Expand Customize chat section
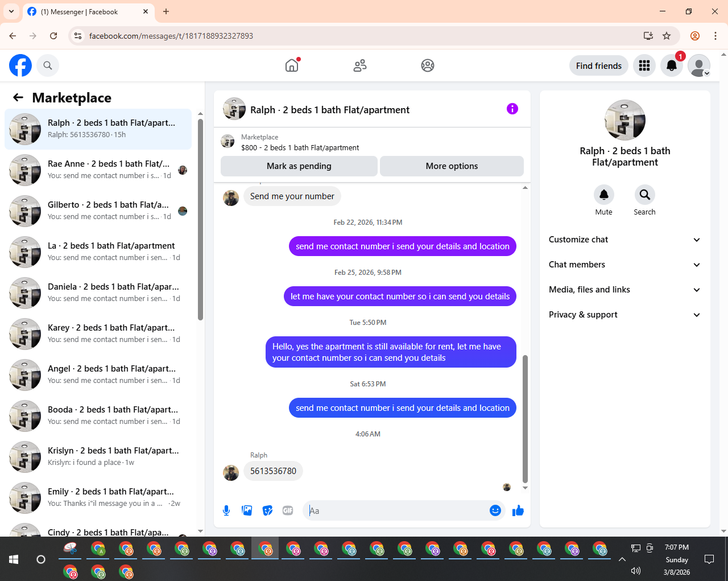Image resolution: width=728 pixels, height=581 pixels. (624, 240)
